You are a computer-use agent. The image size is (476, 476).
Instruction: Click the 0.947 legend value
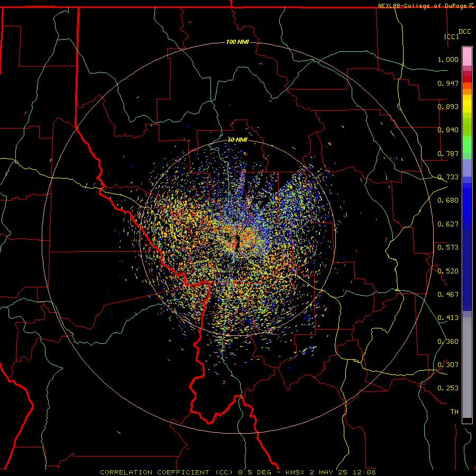448,83
